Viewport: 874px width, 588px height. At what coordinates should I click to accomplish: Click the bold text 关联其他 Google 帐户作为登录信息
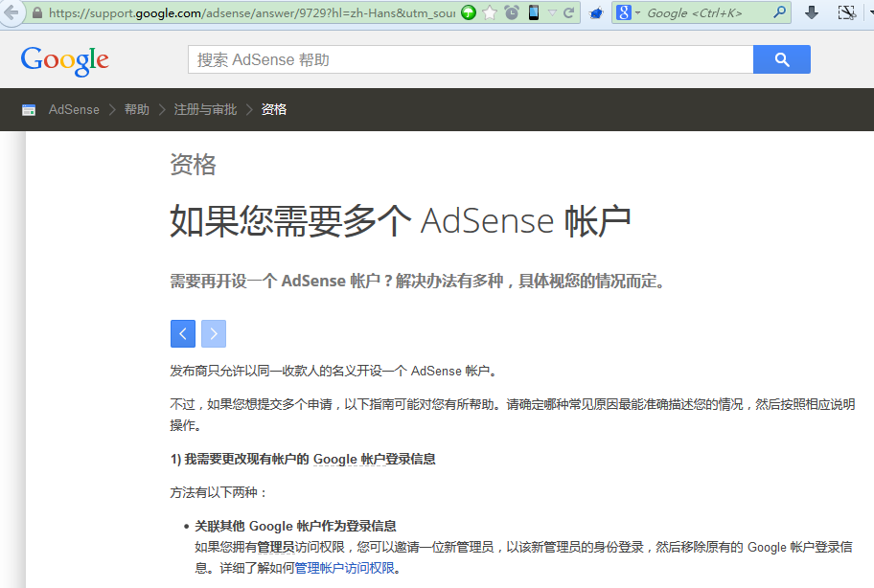[x=295, y=526]
